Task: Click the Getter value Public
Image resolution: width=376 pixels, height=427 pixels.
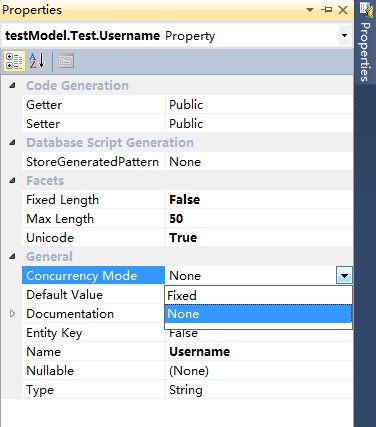Action: 186,105
